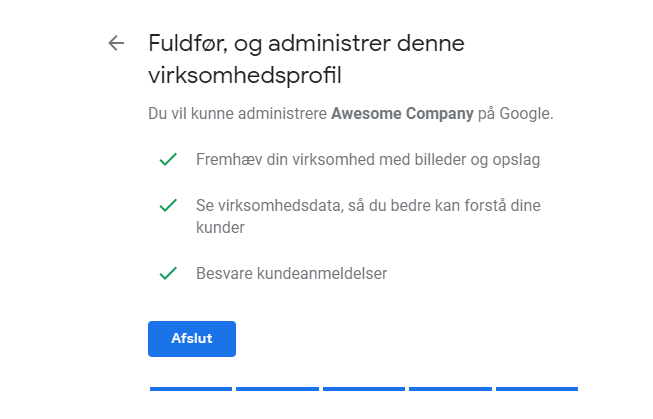Click green checkmark beside Besvare kundeanmeldelser
The height and width of the screenshot is (419, 653).
(x=168, y=273)
